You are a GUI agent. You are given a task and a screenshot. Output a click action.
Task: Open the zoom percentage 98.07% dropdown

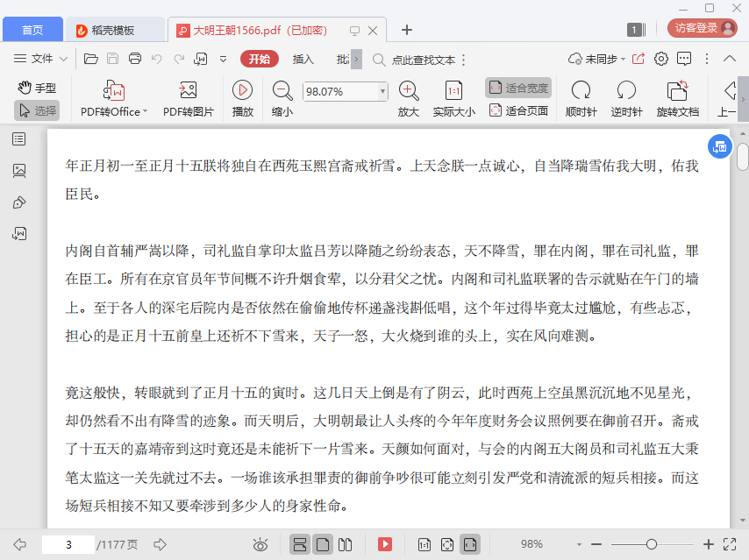tap(382, 91)
